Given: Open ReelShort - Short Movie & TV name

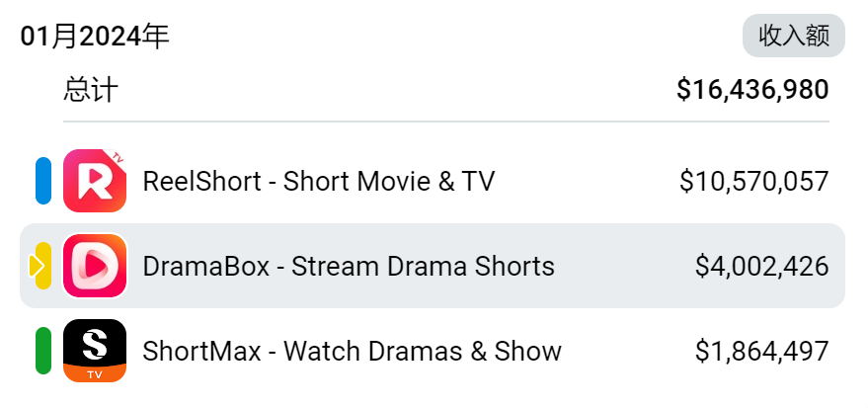Looking at the screenshot, I should tap(319, 181).
